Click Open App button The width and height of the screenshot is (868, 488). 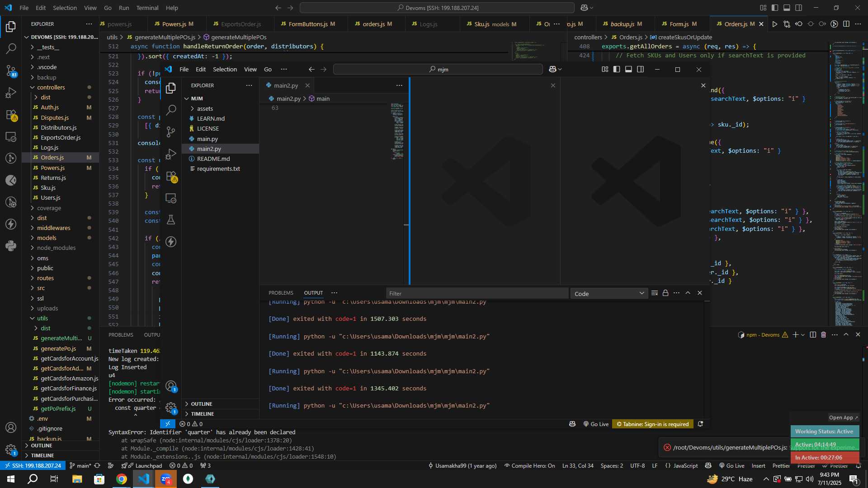843,418
